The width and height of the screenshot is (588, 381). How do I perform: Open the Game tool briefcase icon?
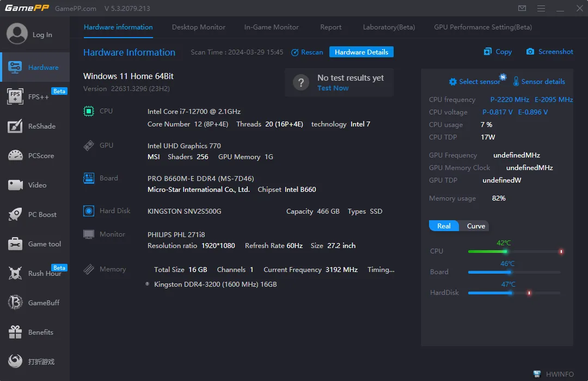tap(15, 244)
